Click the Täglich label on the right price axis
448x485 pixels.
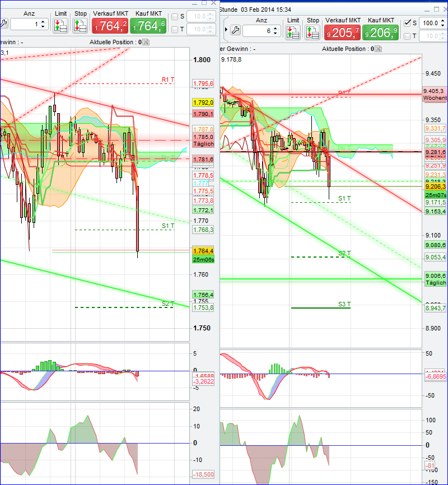click(x=435, y=283)
